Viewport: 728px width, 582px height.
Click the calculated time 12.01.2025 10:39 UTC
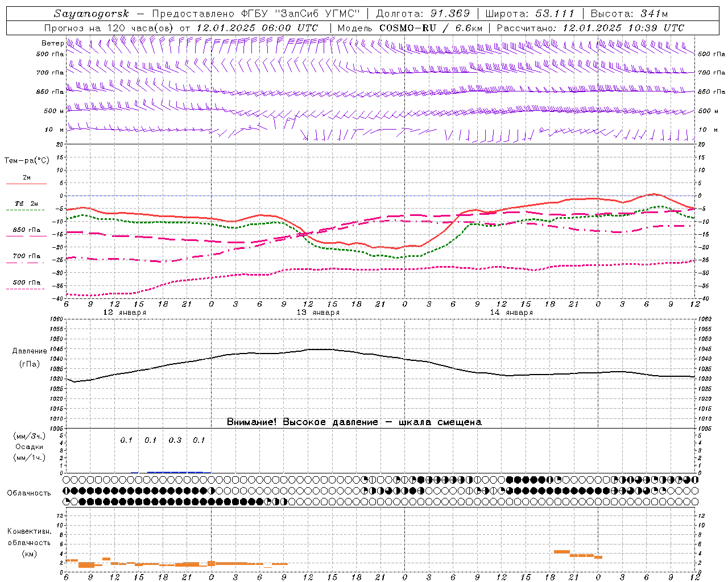(x=623, y=28)
